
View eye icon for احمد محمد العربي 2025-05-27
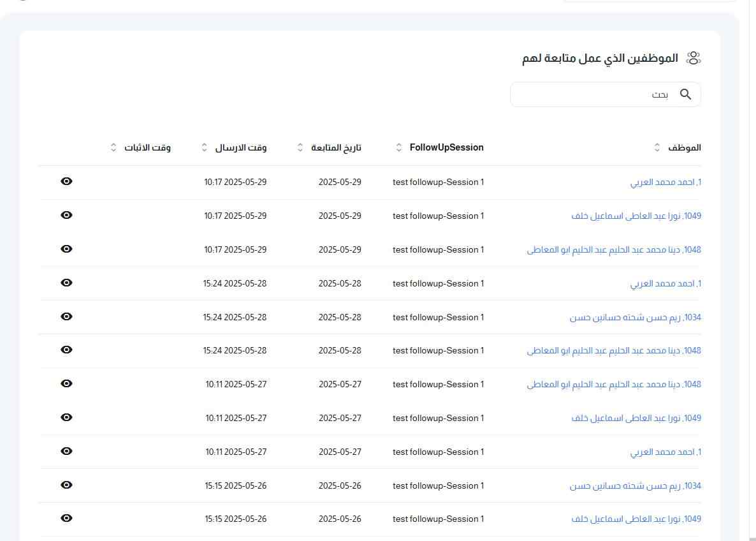[66, 451]
